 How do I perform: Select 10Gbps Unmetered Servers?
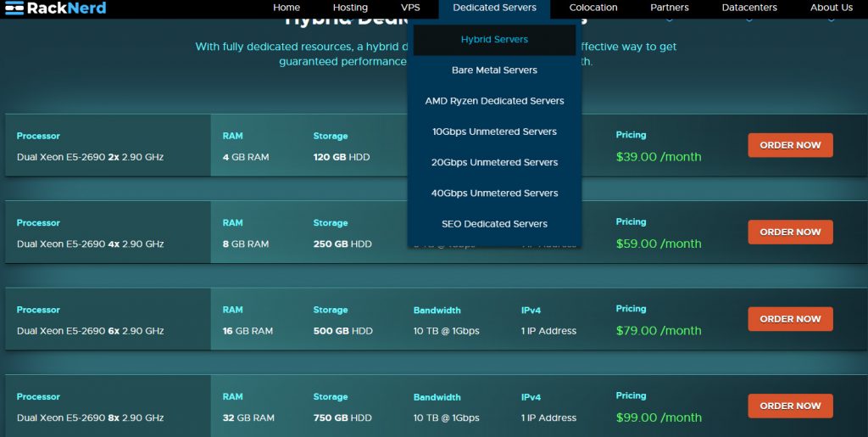click(494, 132)
